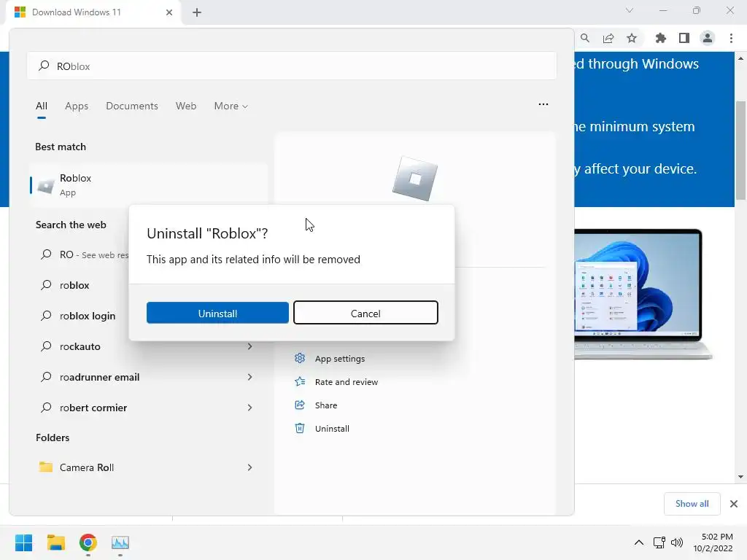Choose the 'rockauto' web suggestion
This screenshot has height=560, width=747.
(x=80, y=346)
